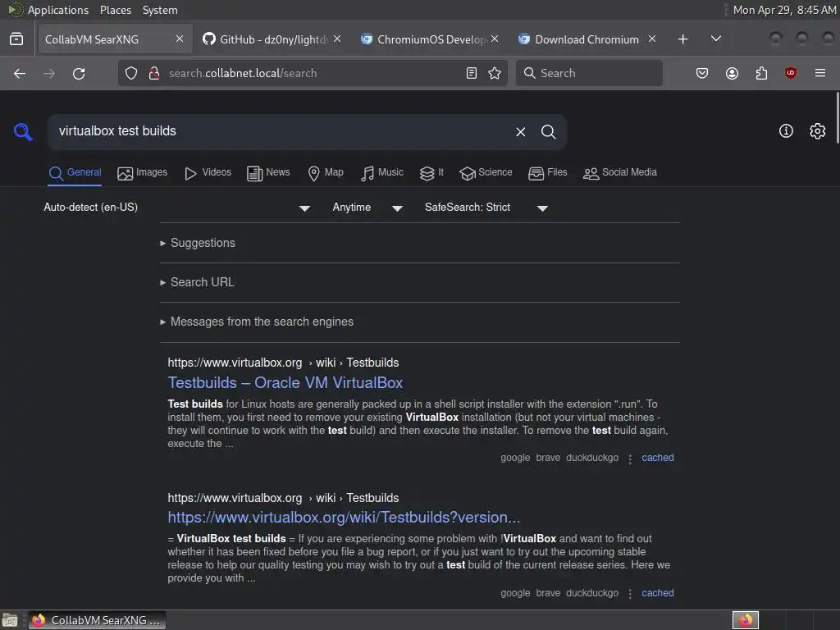Open the Pocket save icon

pos(702,73)
